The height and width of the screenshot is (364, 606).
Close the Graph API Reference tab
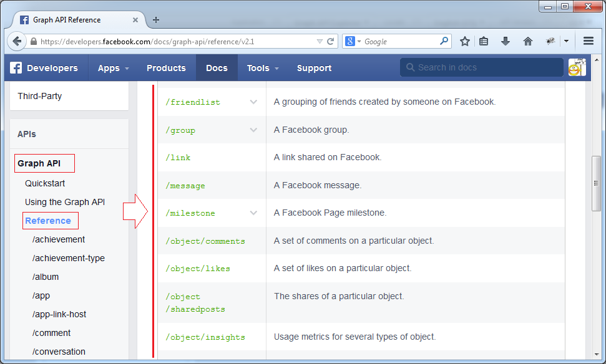135,20
